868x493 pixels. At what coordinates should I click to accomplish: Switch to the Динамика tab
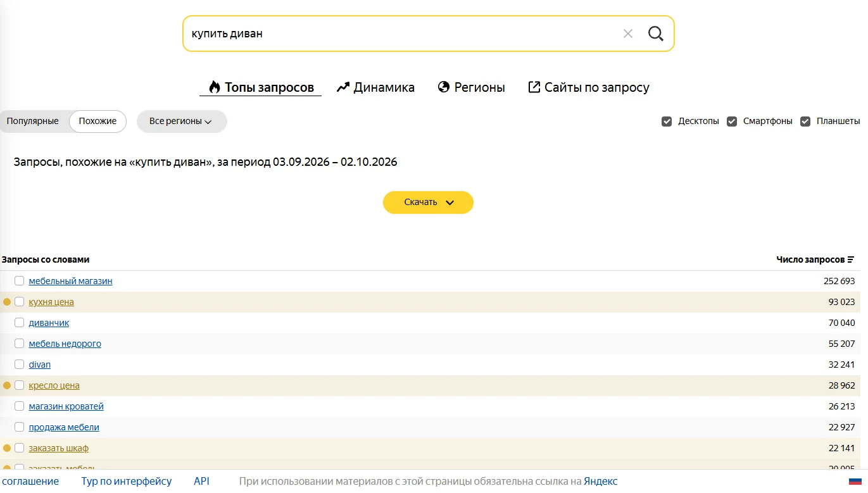pos(375,87)
